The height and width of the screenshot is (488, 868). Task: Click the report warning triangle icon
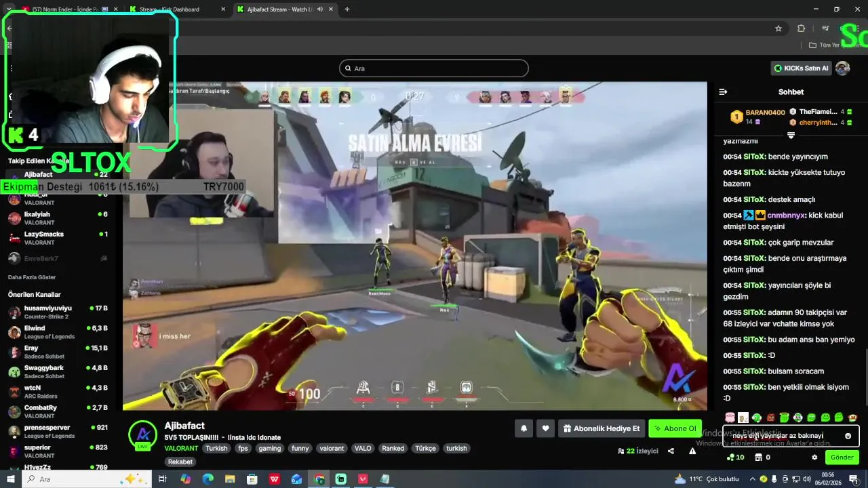(692, 451)
